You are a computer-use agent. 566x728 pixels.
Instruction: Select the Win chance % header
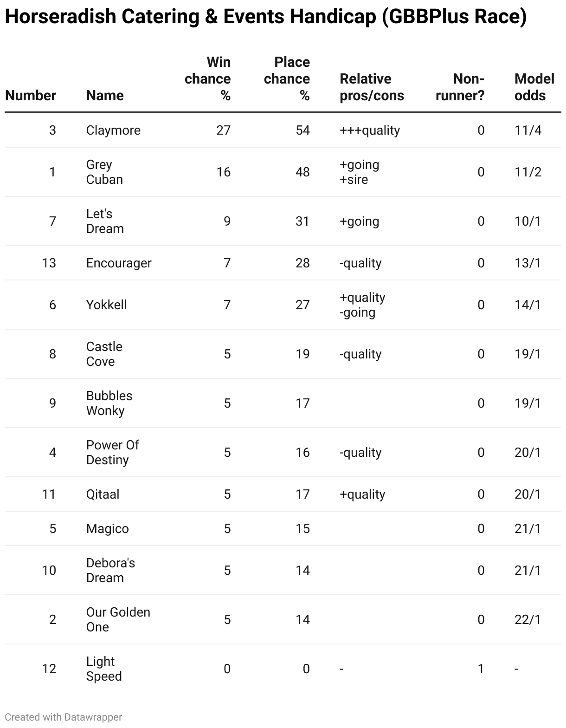pos(208,78)
